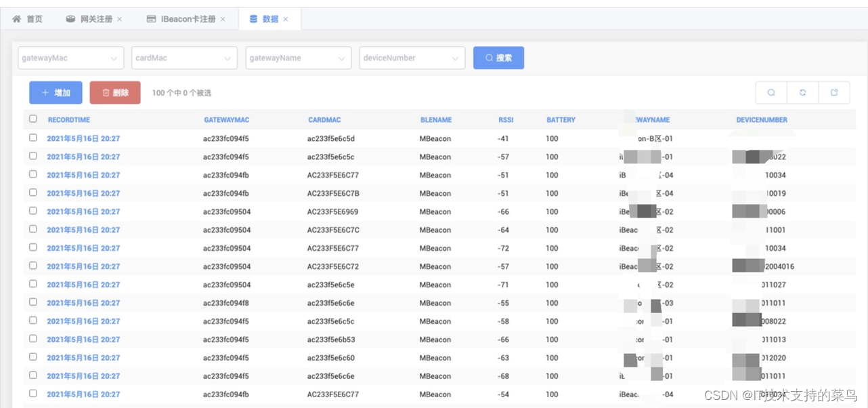Viewport: 868px width, 408px height.
Task: Check the row with CARDMAC AC233F5E6C7B
Action: (32, 192)
